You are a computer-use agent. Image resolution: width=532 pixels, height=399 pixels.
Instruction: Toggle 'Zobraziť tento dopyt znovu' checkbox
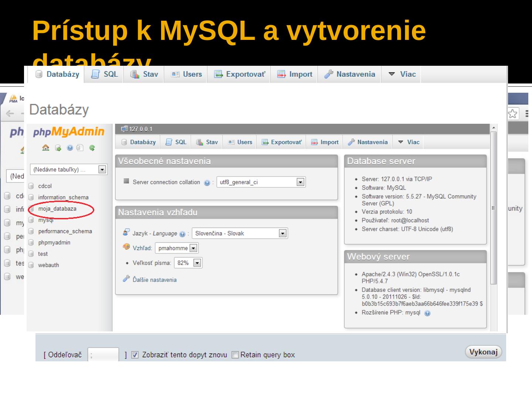pos(135,355)
